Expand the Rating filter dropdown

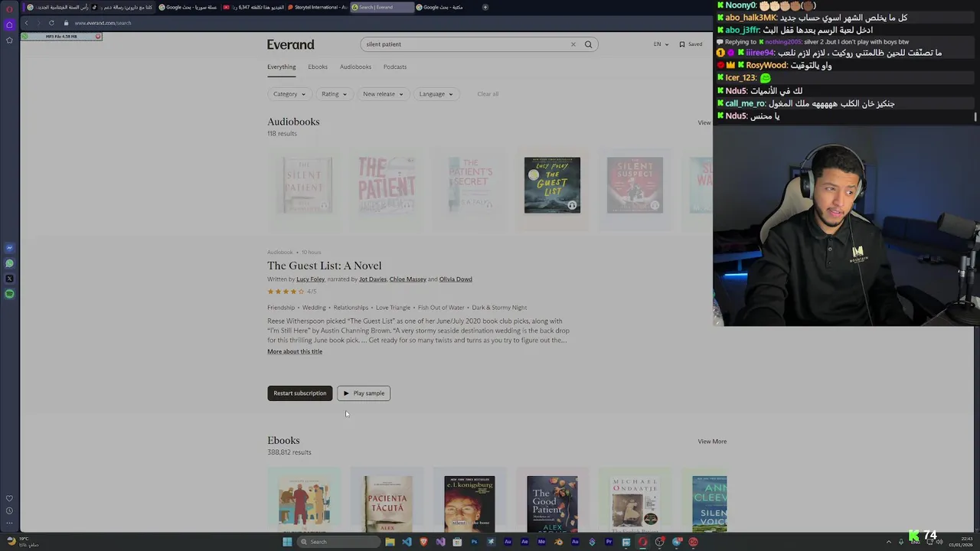334,94
